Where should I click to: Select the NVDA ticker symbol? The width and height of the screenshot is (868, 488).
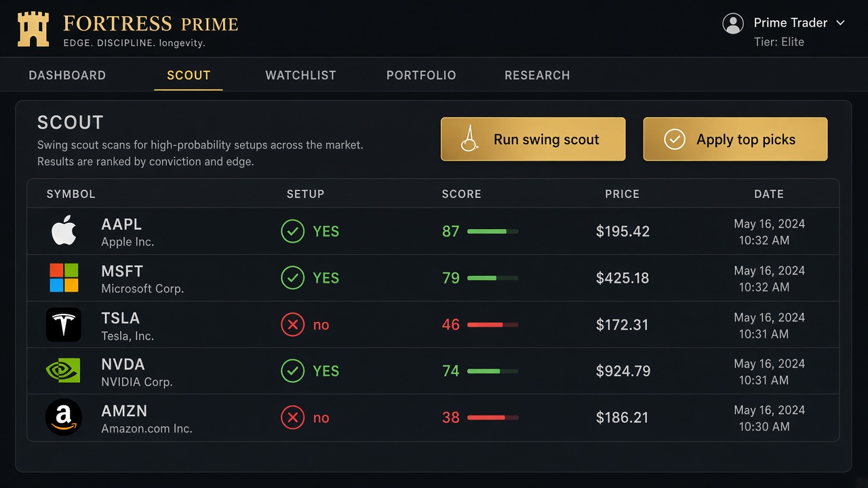point(123,364)
